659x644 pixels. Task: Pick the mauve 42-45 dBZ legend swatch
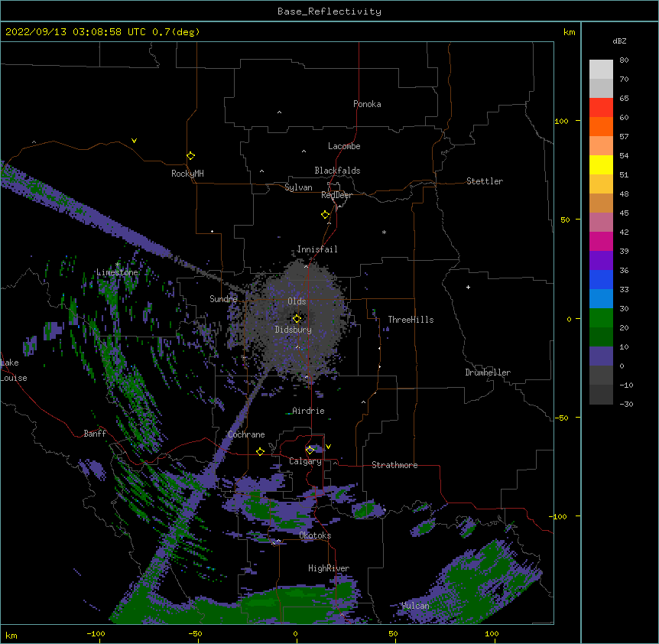pyautogui.click(x=601, y=223)
